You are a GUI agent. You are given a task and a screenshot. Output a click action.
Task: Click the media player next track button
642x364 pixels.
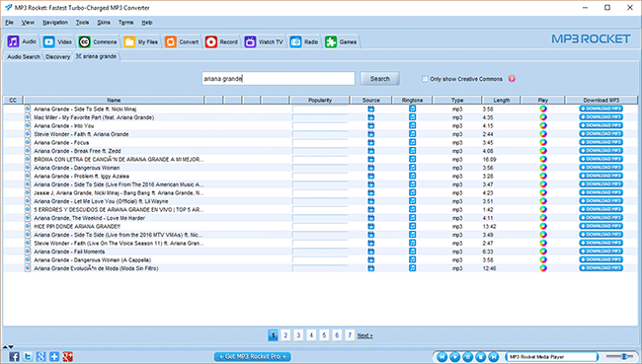[x=494, y=357]
